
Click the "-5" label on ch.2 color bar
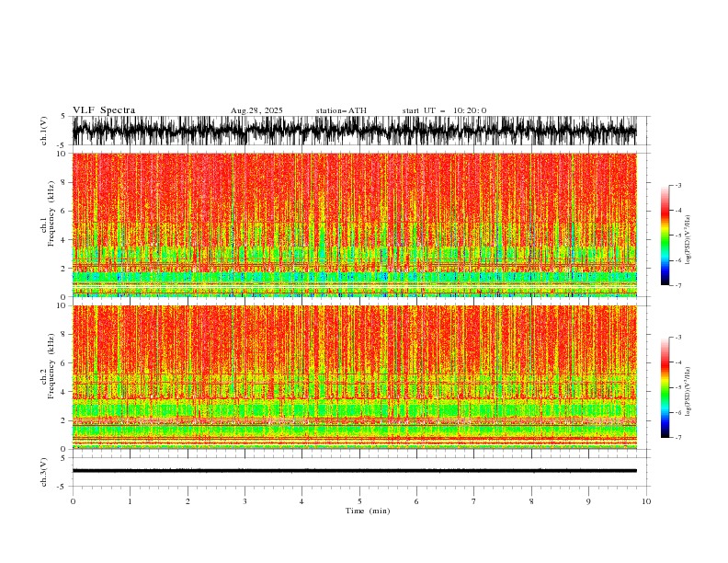pyautogui.click(x=678, y=387)
